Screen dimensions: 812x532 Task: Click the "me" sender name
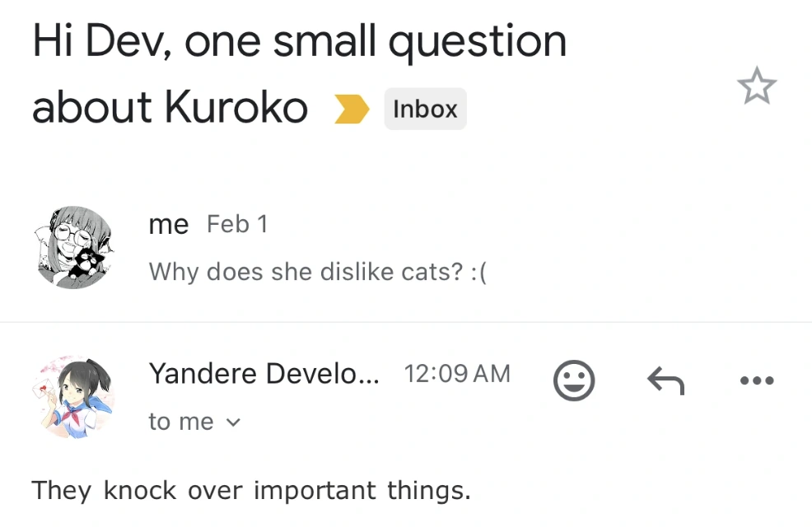coord(169,224)
